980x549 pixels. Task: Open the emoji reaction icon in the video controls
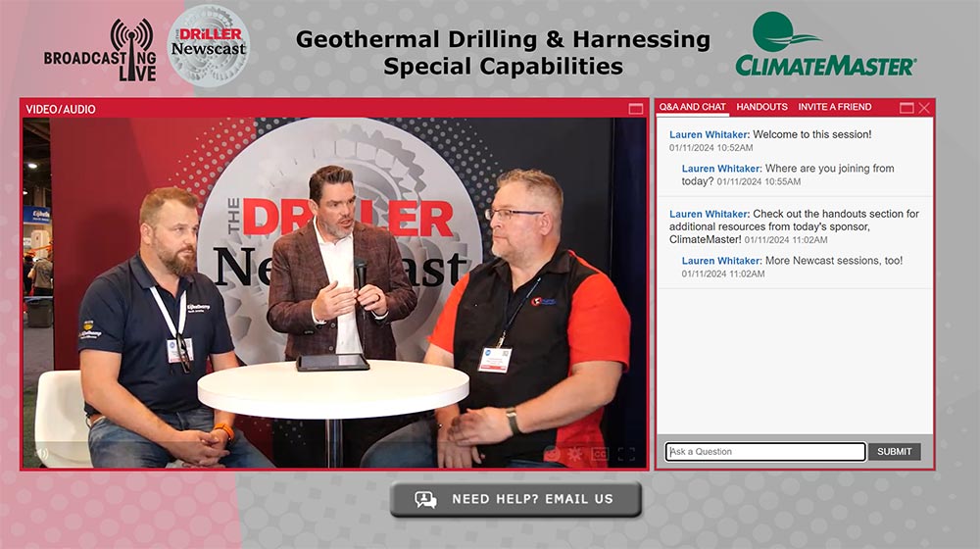pos(552,454)
